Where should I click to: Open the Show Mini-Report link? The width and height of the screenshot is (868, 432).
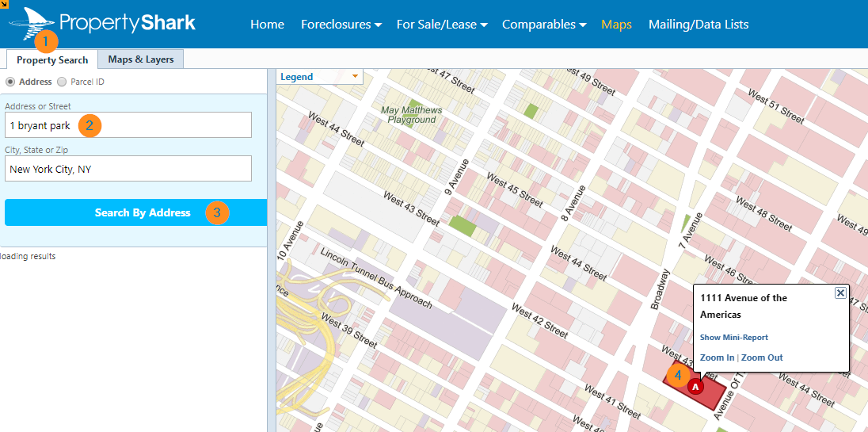coord(734,338)
